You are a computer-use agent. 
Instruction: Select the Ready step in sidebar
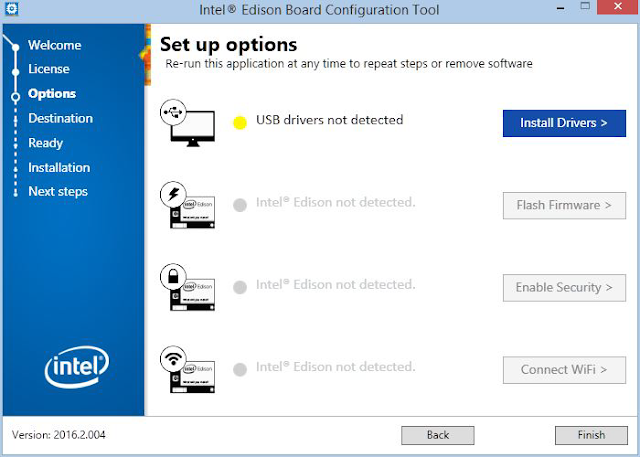click(x=45, y=143)
